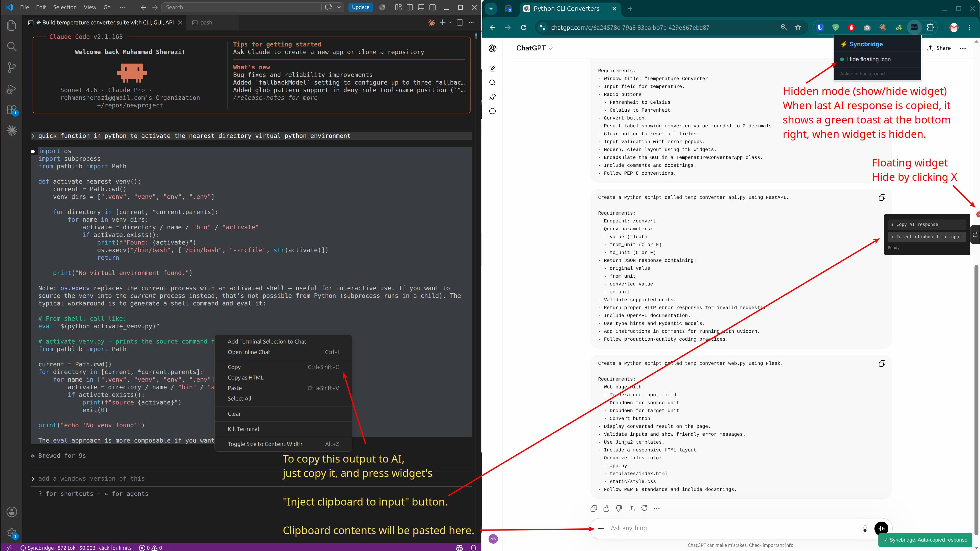
Task: Choose Add Terminal Selection to Chat
Action: tap(283, 342)
